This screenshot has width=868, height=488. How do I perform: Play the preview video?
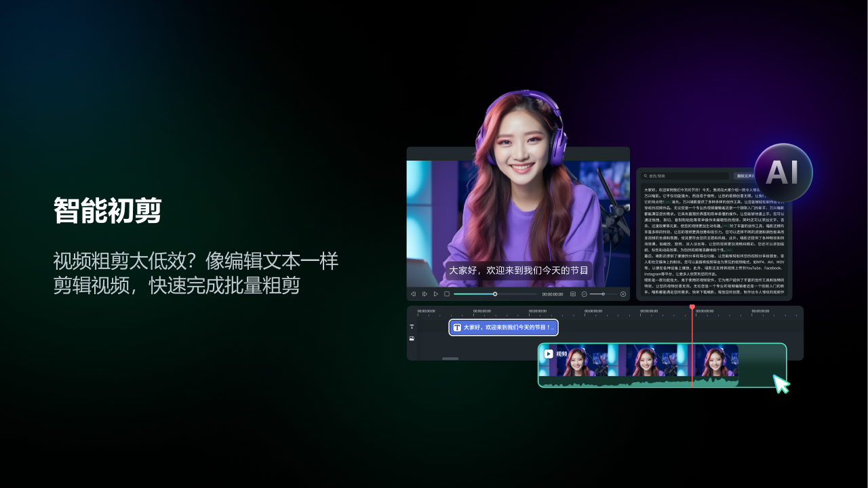point(436,294)
